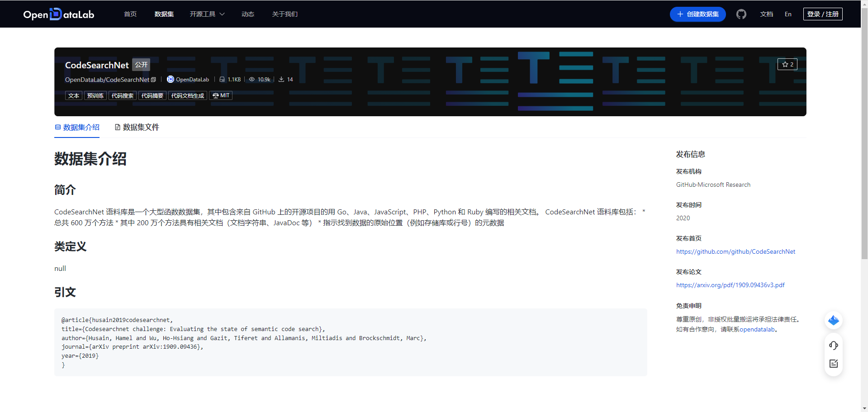Open feedback via the pencil-note floating icon
This screenshot has width=868, height=412.
833,363
